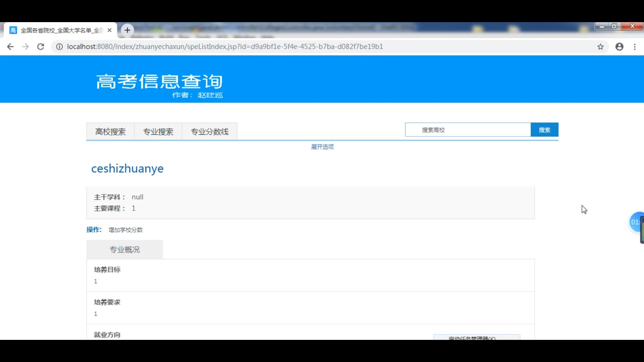Minimize the browser window
The height and width of the screenshot is (362, 644).
click(602, 26)
